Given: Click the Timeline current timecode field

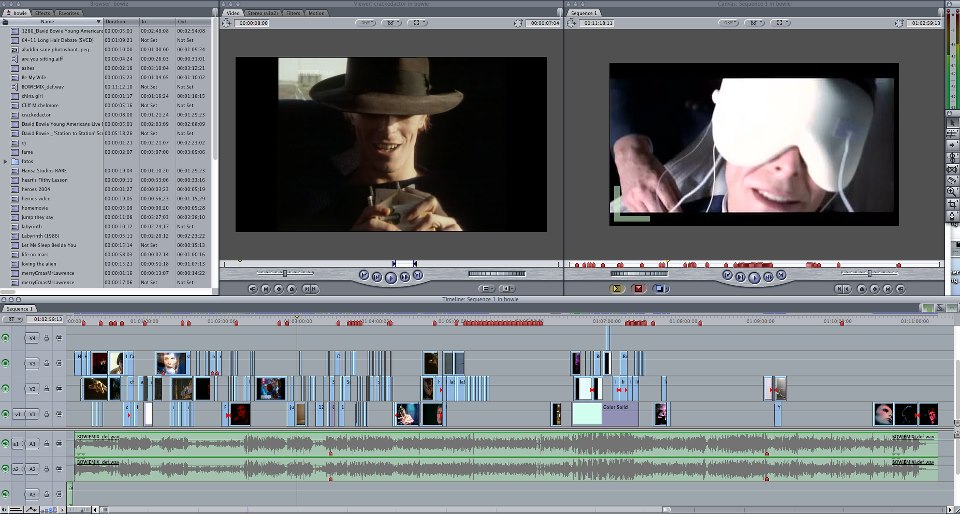Looking at the screenshot, I should 45,319.
